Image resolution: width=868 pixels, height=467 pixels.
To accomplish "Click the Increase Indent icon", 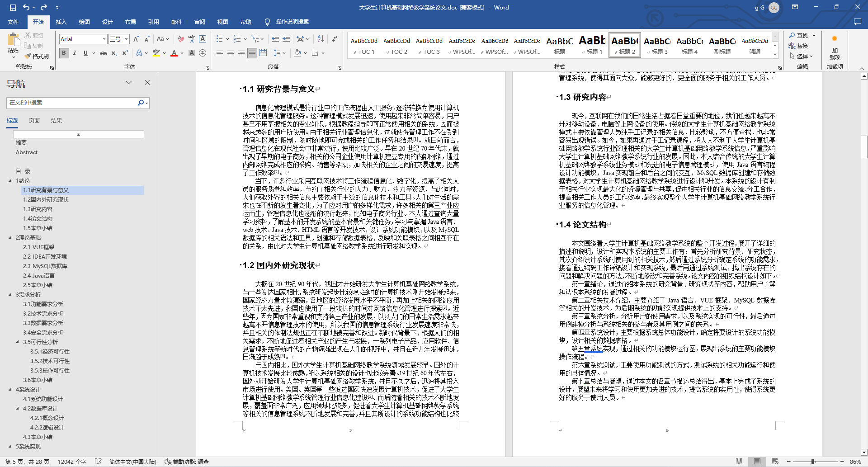I will click(286, 39).
